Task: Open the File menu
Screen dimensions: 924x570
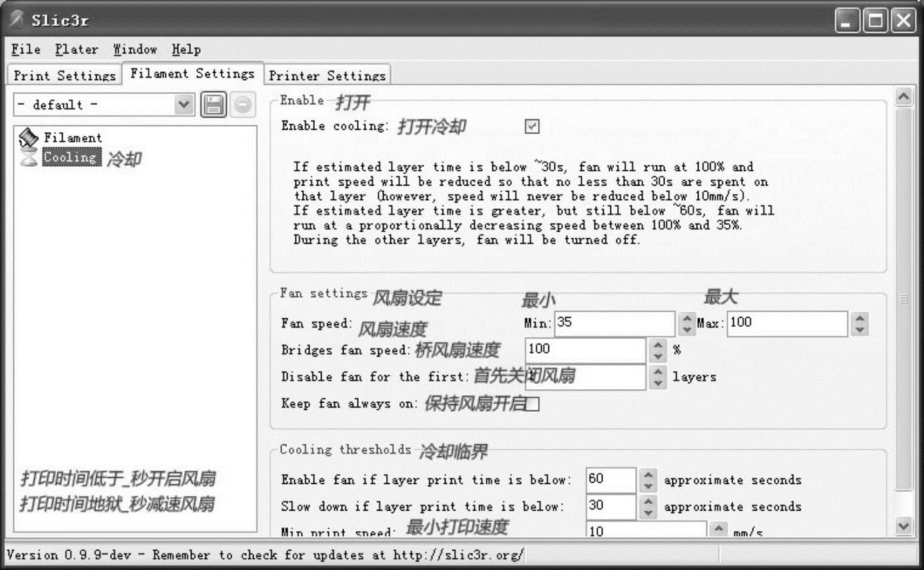Action: [x=26, y=49]
